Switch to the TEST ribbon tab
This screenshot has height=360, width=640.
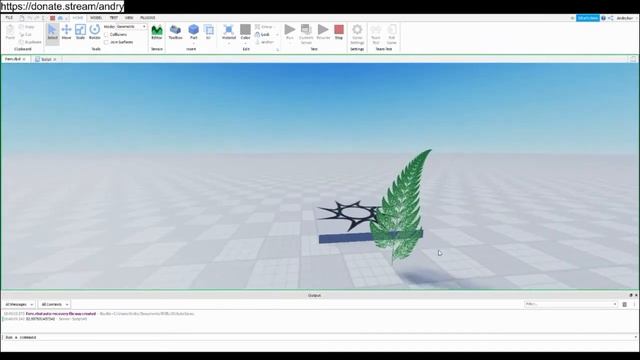click(x=113, y=18)
